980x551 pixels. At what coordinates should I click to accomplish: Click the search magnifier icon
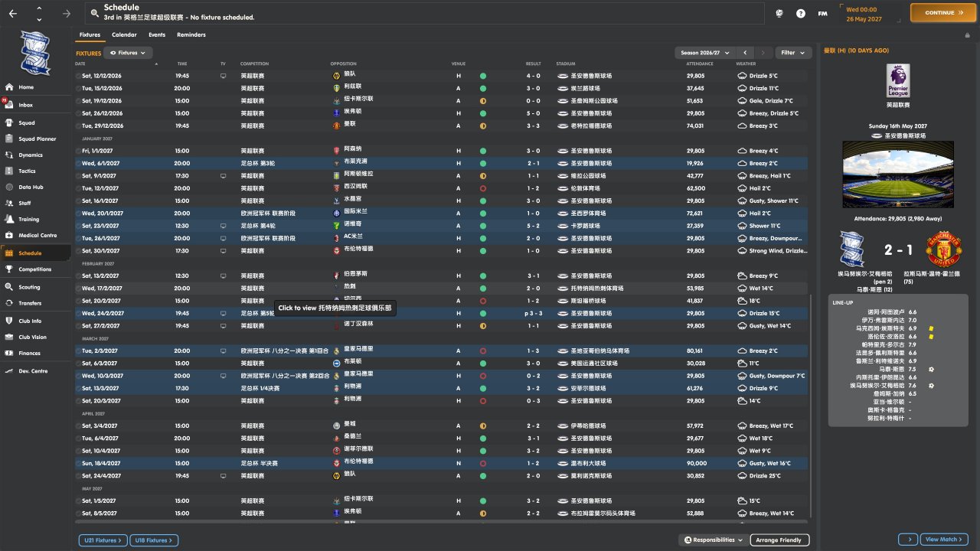94,13
